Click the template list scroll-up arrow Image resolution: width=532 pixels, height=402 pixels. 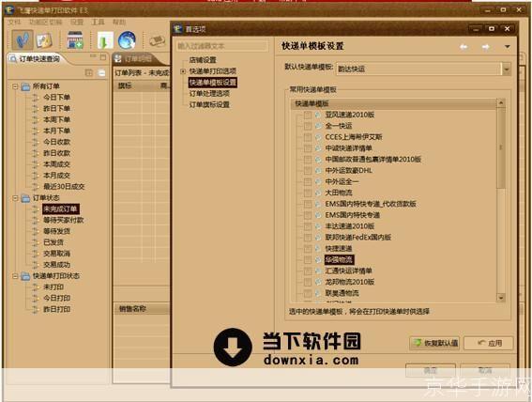pyautogui.click(x=501, y=103)
